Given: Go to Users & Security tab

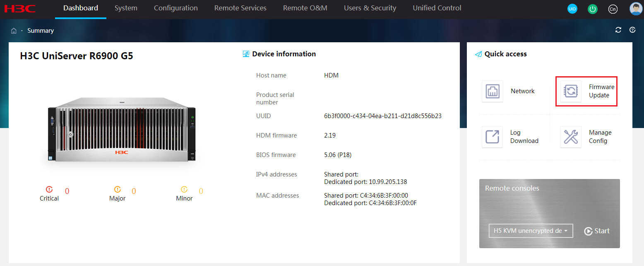Looking at the screenshot, I should (x=370, y=8).
